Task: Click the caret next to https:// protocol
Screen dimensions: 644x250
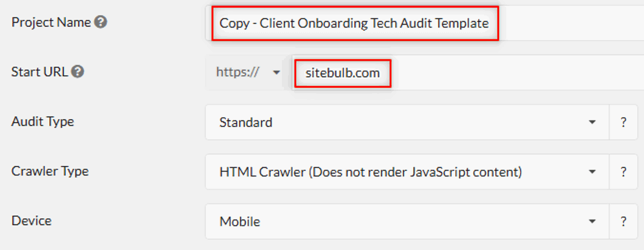Action: tap(277, 73)
